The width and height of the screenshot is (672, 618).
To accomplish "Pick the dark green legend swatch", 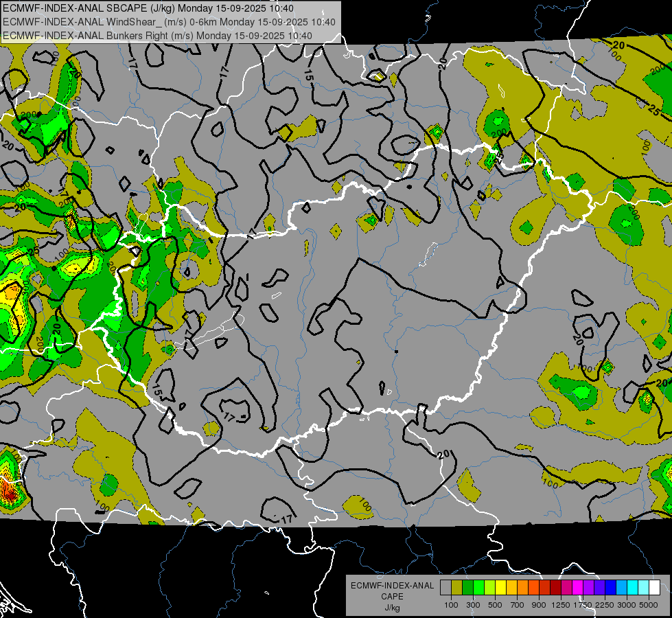I will click(x=467, y=587).
